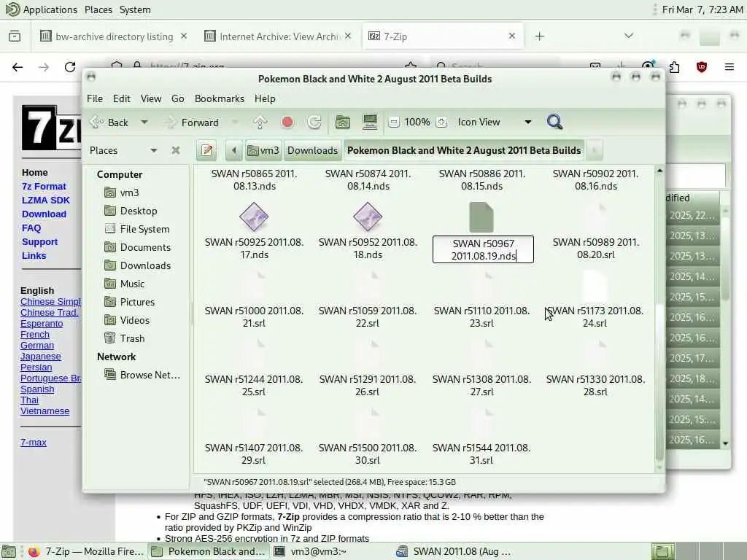Click the Computer icon in toolbar
This screenshot has height=560, width=747.
[370, 122]
